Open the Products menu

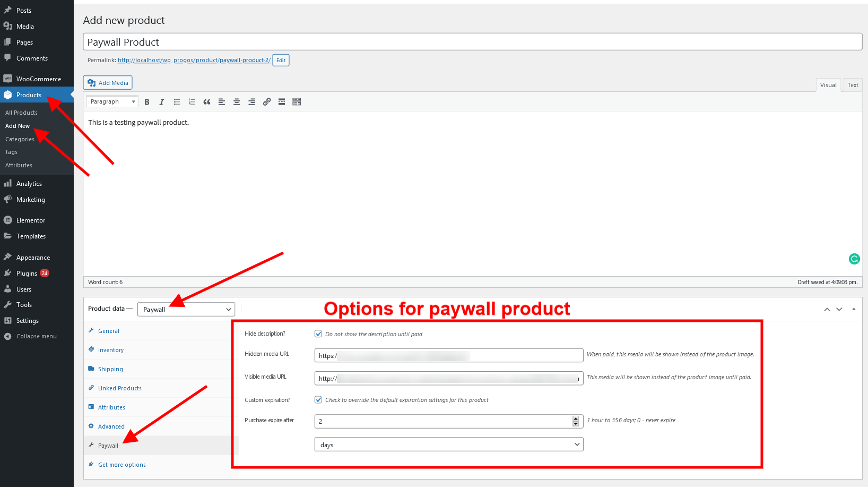pyautogui.click(x=37, y=95)
